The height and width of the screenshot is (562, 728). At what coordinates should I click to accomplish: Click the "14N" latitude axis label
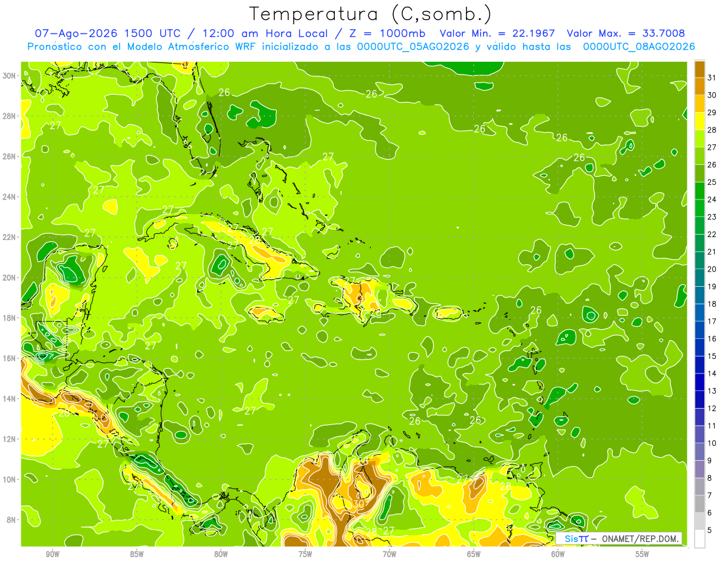tap(9, 398)
